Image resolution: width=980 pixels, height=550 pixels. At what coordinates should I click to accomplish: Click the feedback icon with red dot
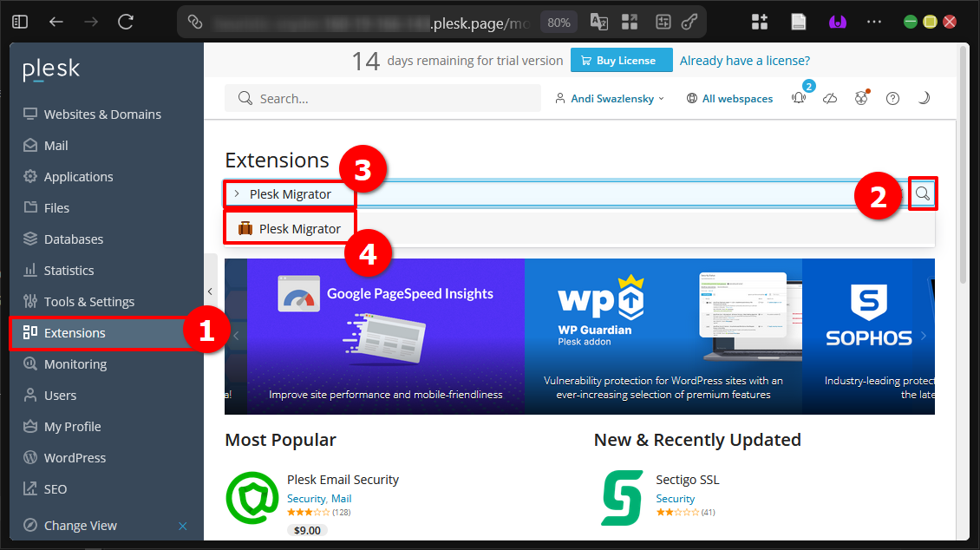861,98
